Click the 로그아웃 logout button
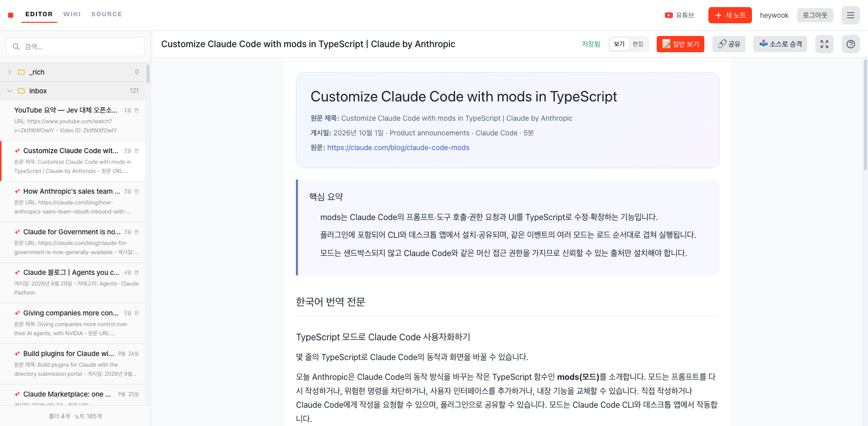 [815, 15]
